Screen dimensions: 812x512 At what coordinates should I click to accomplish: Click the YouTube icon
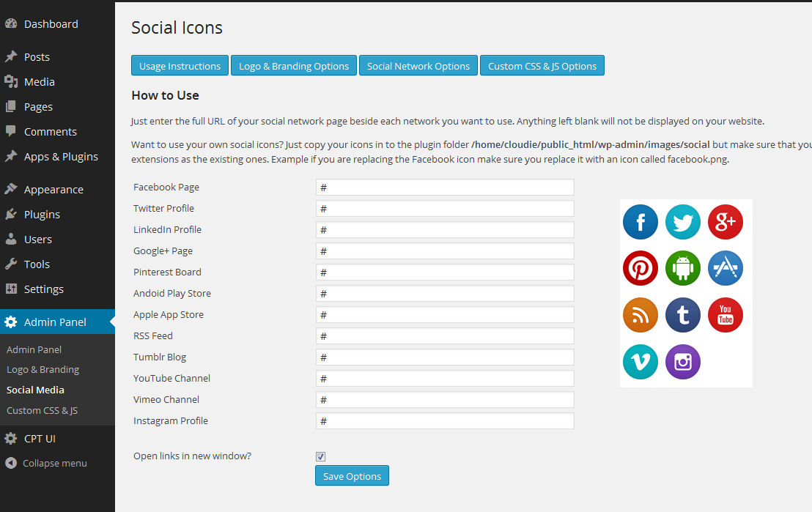click(x=725, y=315)
